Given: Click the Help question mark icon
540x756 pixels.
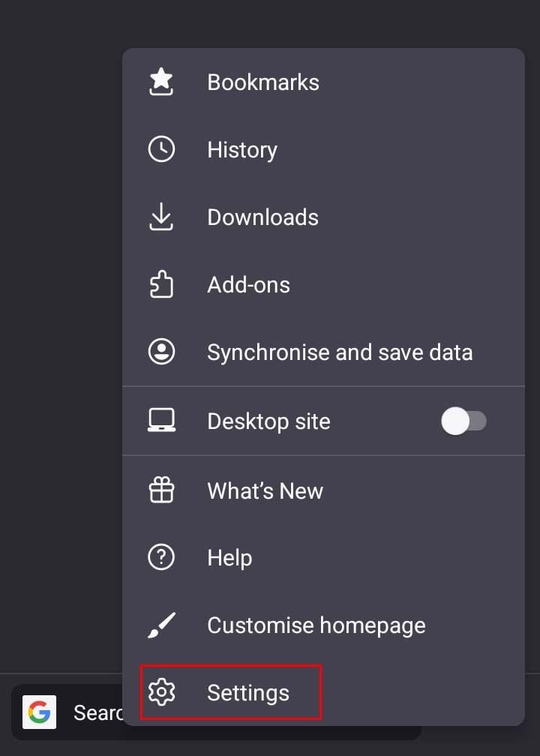Looking at the screenshot, I should pyautogui.click(x=161, y=557).
